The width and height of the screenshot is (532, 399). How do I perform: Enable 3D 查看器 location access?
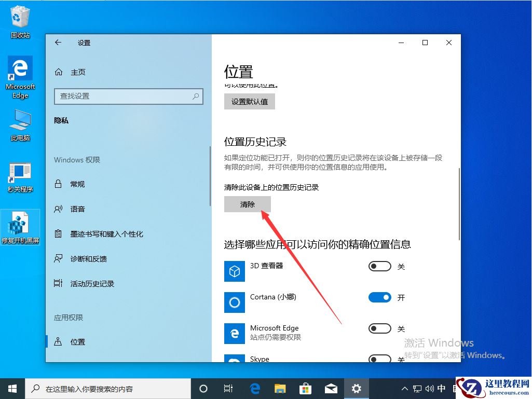[x=380, y=266]
